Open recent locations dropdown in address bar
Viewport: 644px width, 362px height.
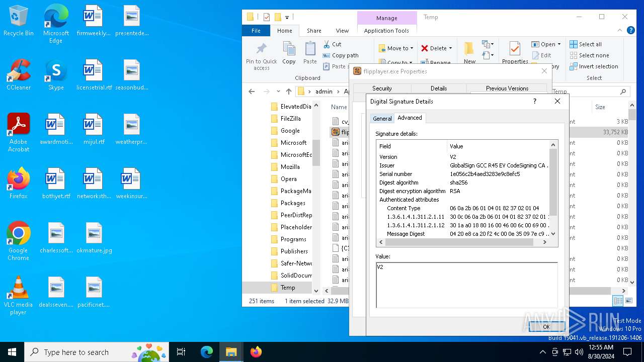(278, 92)
